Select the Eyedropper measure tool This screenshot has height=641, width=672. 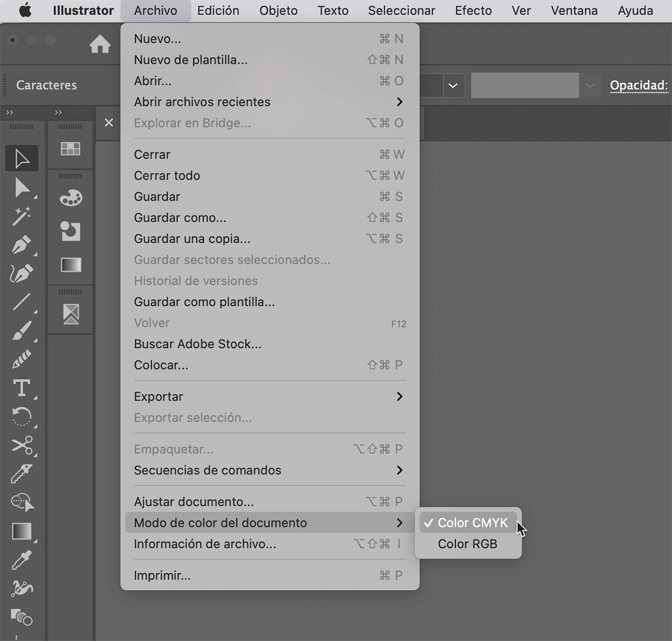22,474
